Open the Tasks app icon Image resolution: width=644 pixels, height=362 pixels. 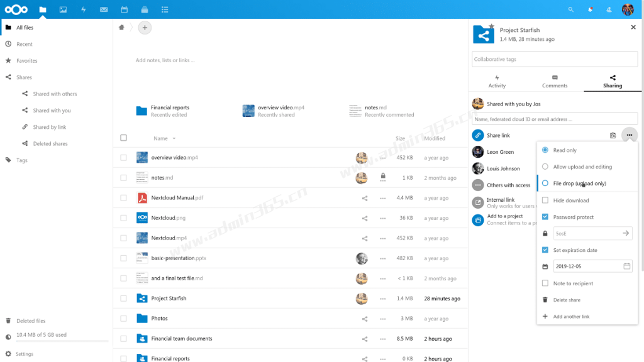tap(165, 9)
